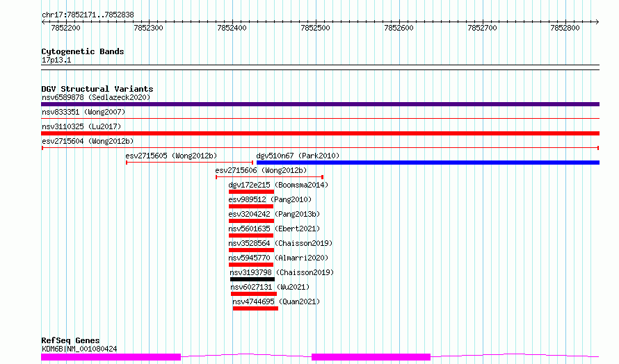Image resolution: width=619 pixels, height=364 pixels.
Task: Click ruler position 7852200
Action: click(x=65, y=28)
